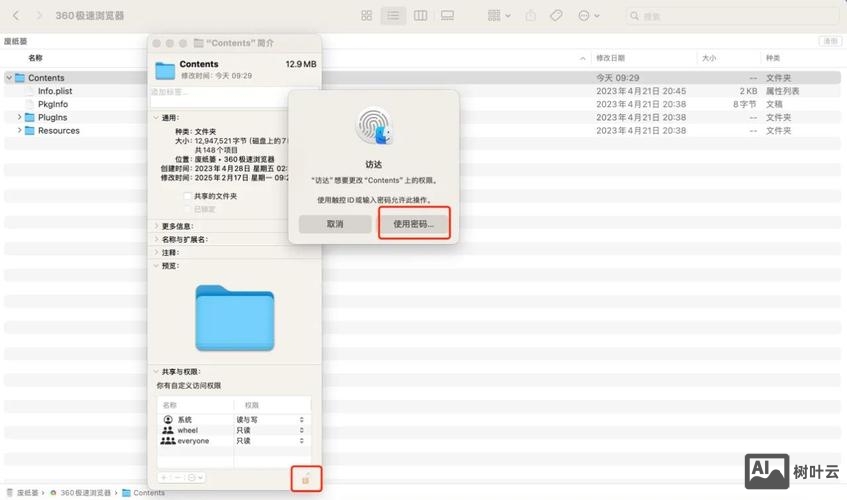Click the 今天 09:29 date cell
The image size is (847, 500).
[617, 78]
